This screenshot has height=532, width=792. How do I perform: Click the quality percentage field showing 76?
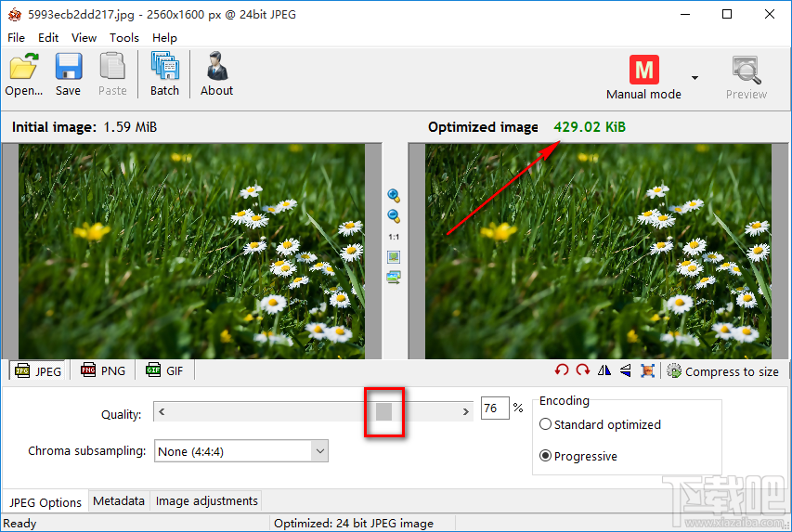point(495,409)
